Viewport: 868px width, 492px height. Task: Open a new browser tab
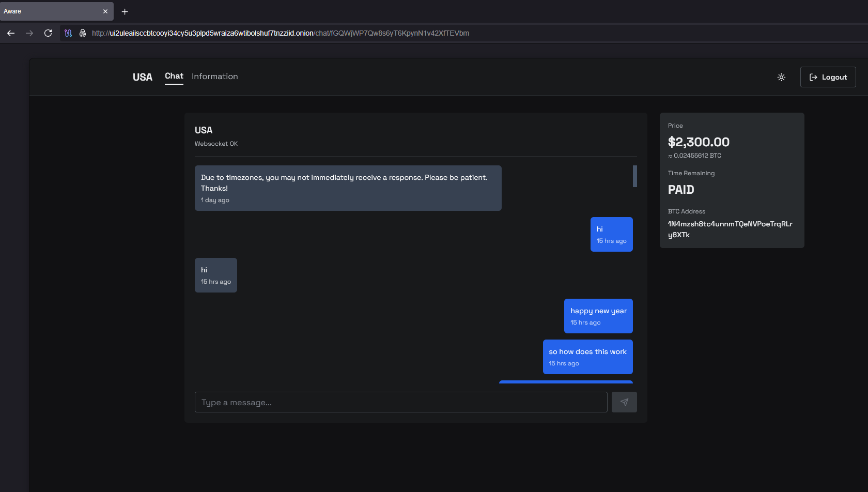pos(125,11)
